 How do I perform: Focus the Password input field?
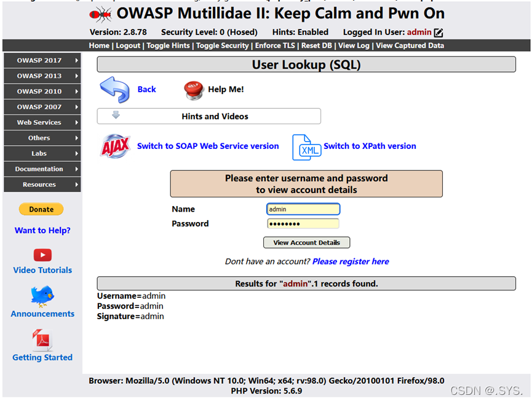click(x=303, y=224)
